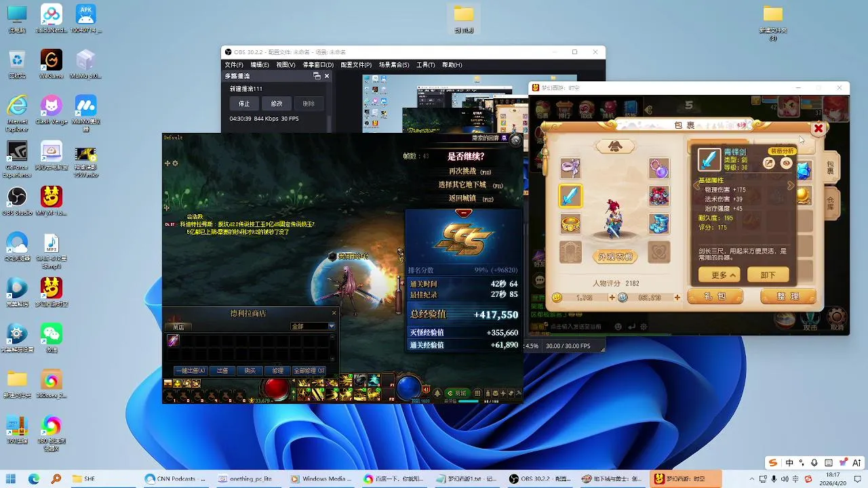Switch to the 包裹 side tab

click(831, 167)
